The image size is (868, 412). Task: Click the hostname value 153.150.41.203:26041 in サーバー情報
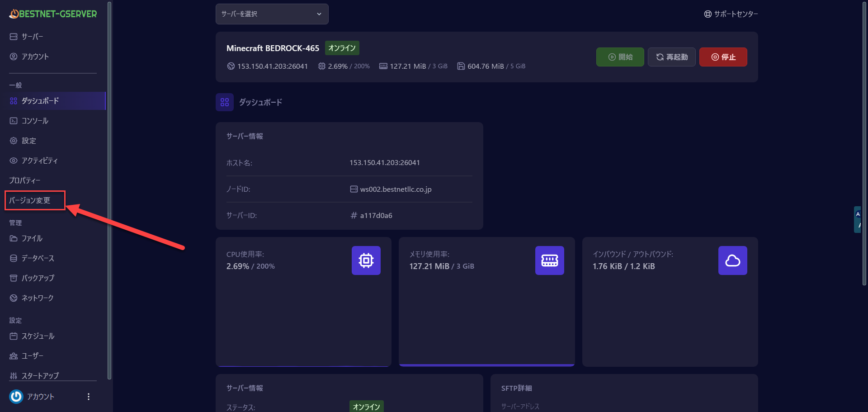(385, 163)
